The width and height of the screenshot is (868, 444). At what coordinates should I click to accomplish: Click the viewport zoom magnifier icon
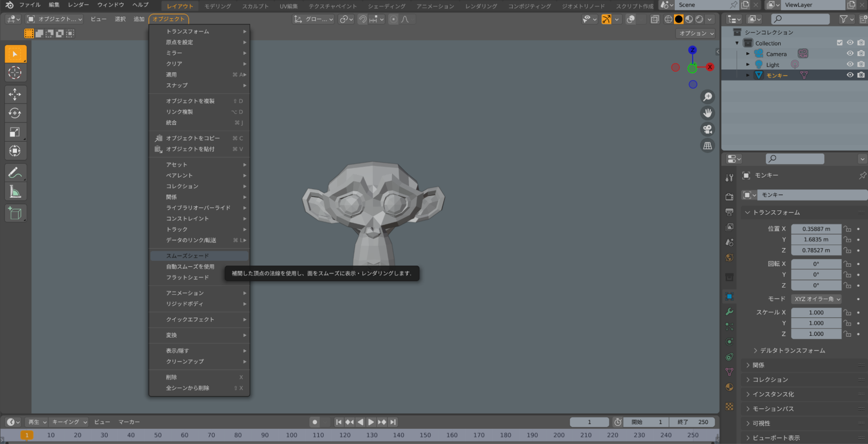[x=708, y=96]
